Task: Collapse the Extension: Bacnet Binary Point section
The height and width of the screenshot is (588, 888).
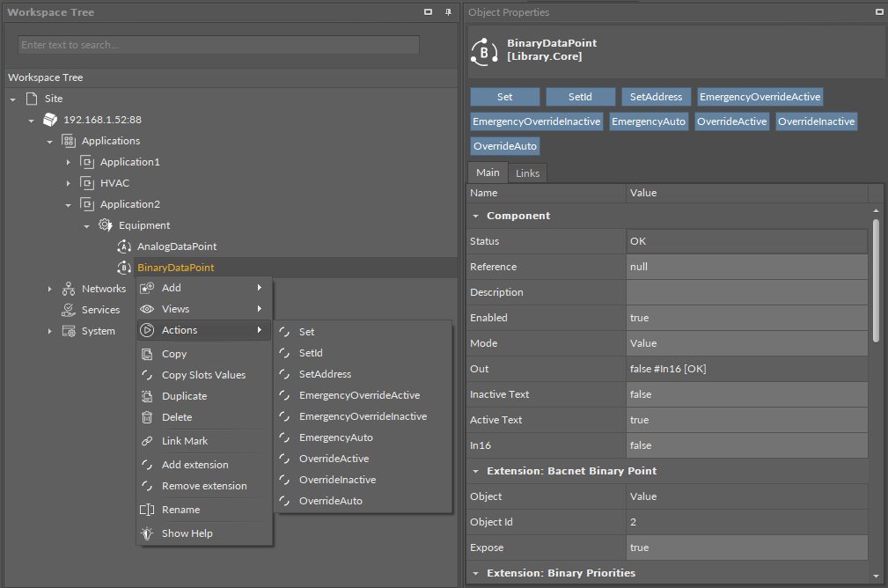Action: (476, 471)
